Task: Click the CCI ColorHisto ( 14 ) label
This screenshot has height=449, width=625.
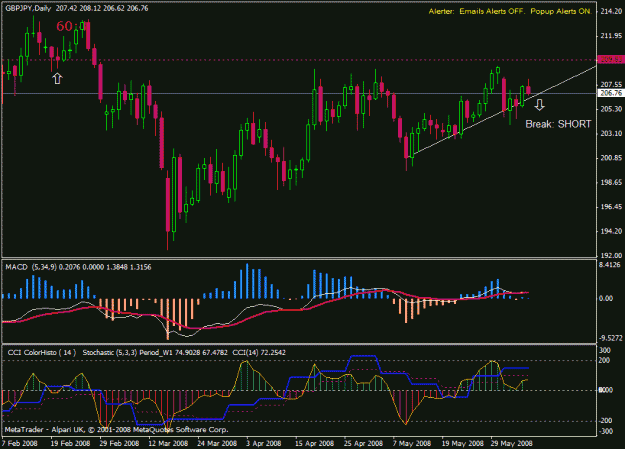Action: pyautogui.click(x=41, y=353)
